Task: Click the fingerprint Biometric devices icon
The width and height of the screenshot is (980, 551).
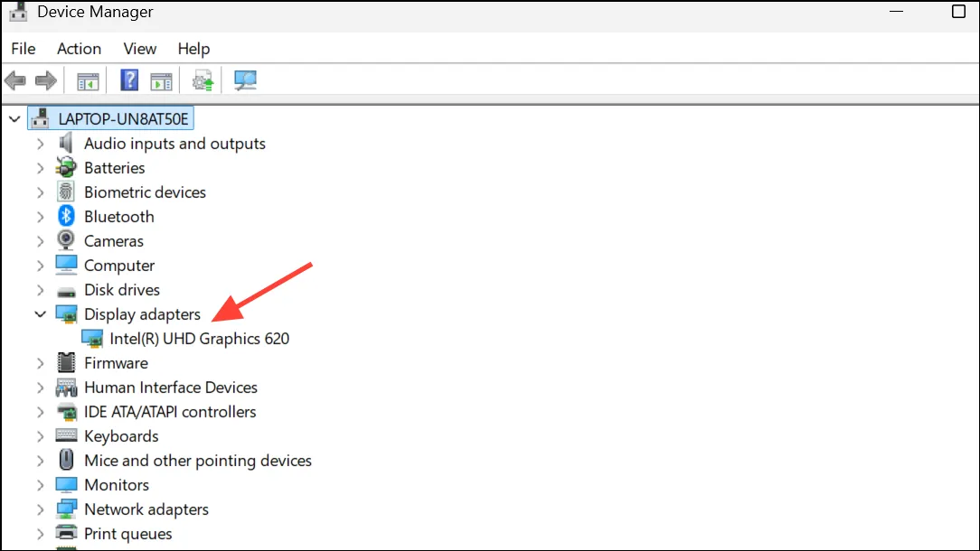Action: pyautogui.click(x=66, y=191)
